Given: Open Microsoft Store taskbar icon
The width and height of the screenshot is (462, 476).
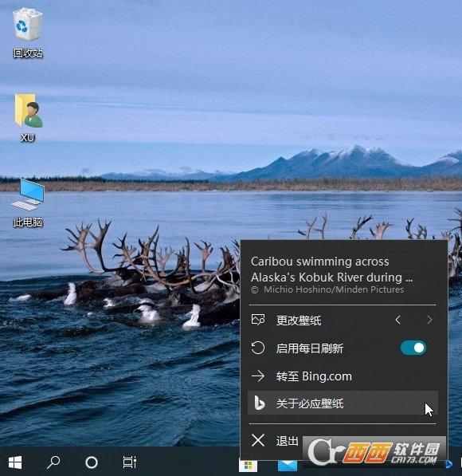Looking at the screenshot, I should [x=249, y=466].
